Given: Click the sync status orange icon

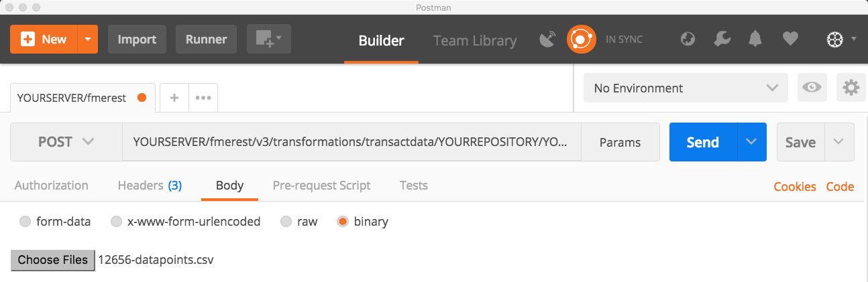Looking at the screenshot, I should 581,40.
